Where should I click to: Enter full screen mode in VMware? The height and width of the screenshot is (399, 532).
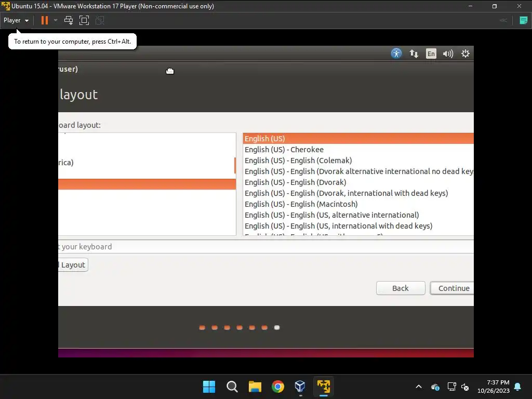[x=84, y=20]
